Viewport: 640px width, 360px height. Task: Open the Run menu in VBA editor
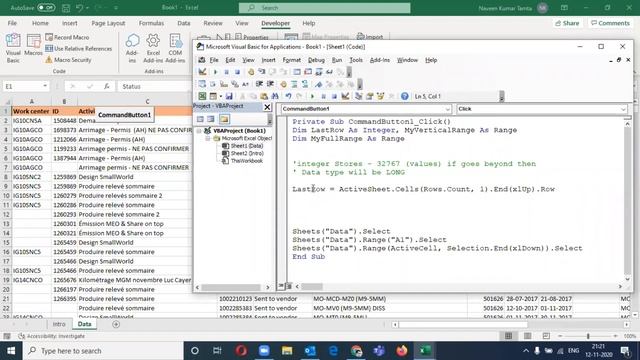[x=337, y=60]
